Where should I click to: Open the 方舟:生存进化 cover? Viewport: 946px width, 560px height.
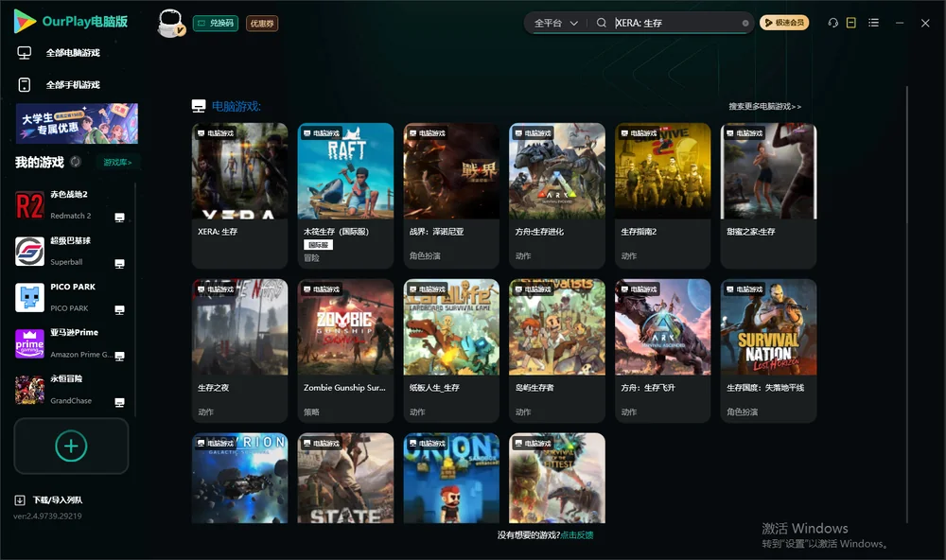coord(557,171)
